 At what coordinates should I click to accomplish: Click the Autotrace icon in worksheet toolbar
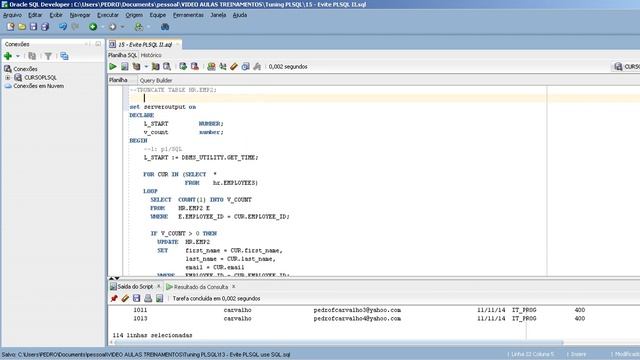click(156, 67)
